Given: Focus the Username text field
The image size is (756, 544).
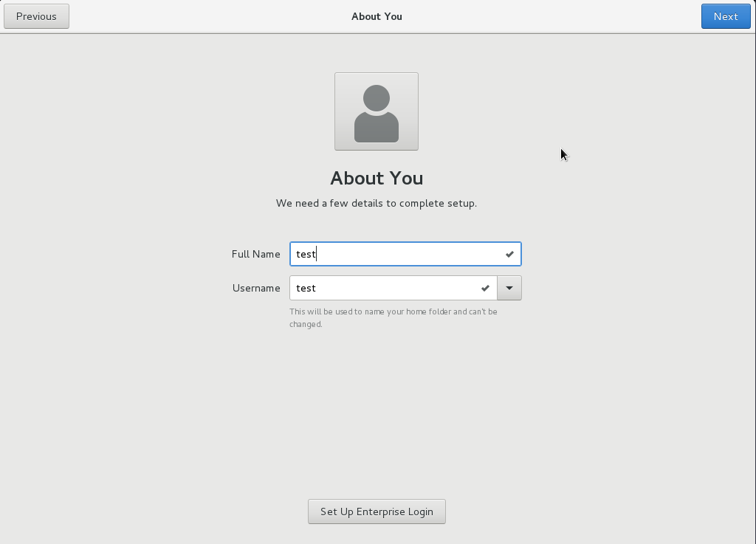Looking at the screenshot, I should pyautogui.click(x=394, y=288).
